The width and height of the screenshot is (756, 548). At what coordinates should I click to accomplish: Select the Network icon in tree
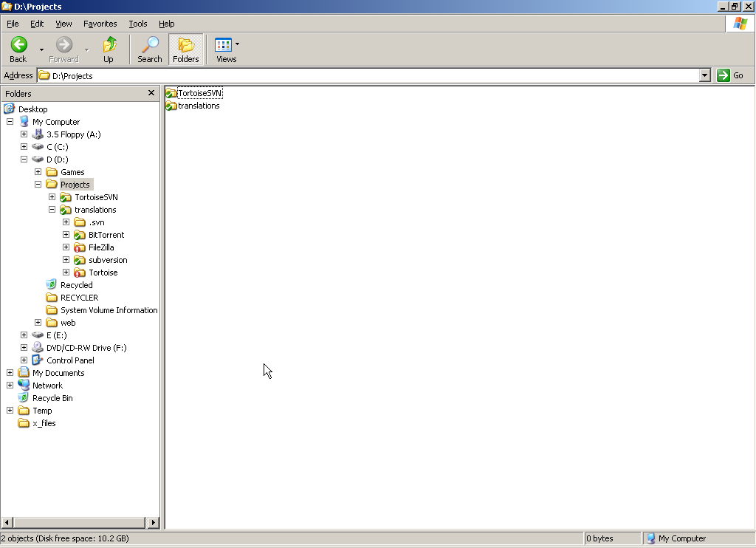click(24, 385)
